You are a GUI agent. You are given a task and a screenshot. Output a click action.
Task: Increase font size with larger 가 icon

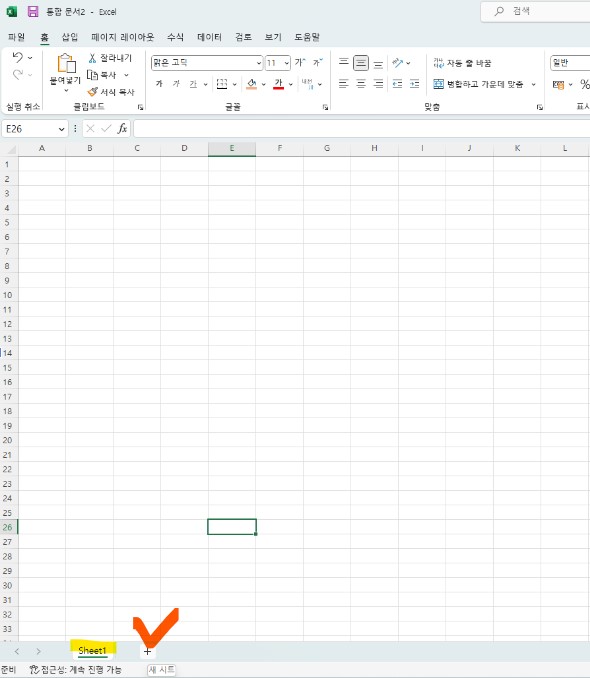(x=300, y=63)
